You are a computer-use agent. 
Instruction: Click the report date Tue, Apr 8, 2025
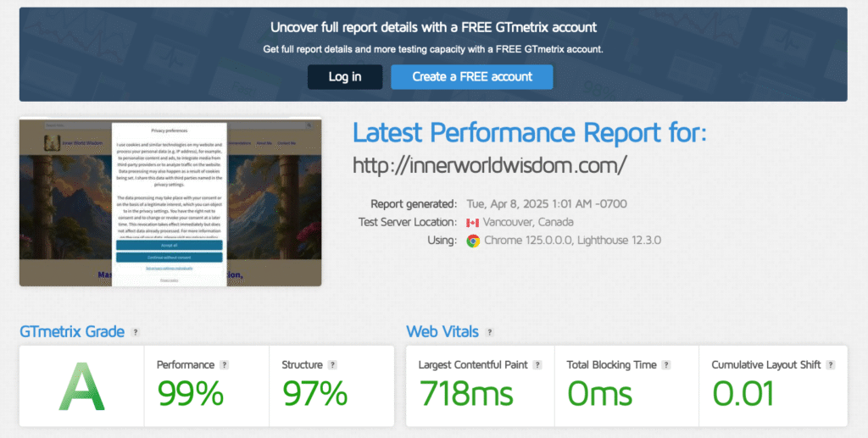(x=547, y=203)
